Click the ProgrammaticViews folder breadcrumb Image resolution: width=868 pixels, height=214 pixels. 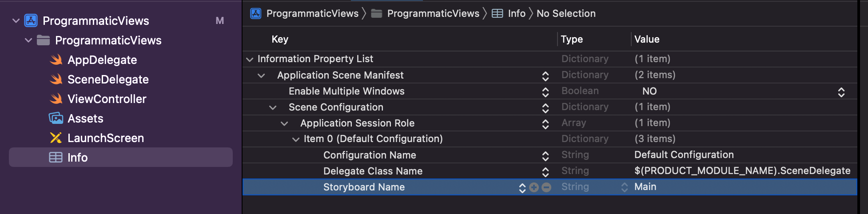pyautogui.click(x=433, y=14)
